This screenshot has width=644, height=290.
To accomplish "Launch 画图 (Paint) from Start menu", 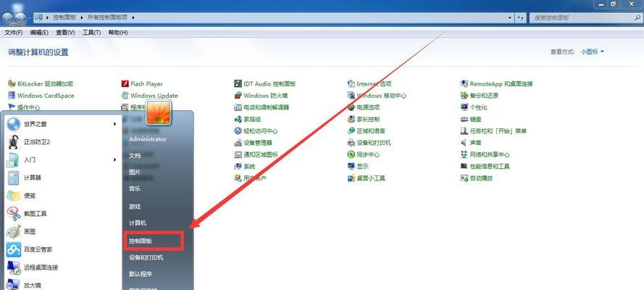I will (64, 231).
